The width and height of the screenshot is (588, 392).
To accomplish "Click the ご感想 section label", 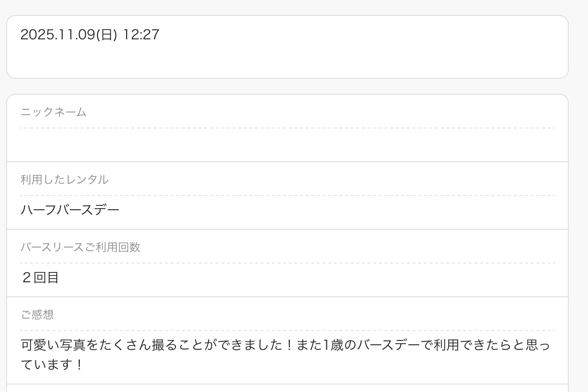I will coord(37,315).
